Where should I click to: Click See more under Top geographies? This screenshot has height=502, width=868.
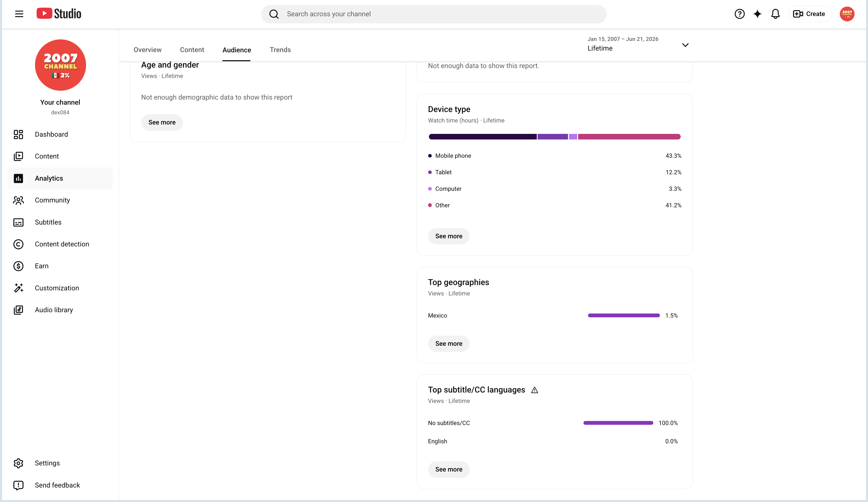click(449, 344)
